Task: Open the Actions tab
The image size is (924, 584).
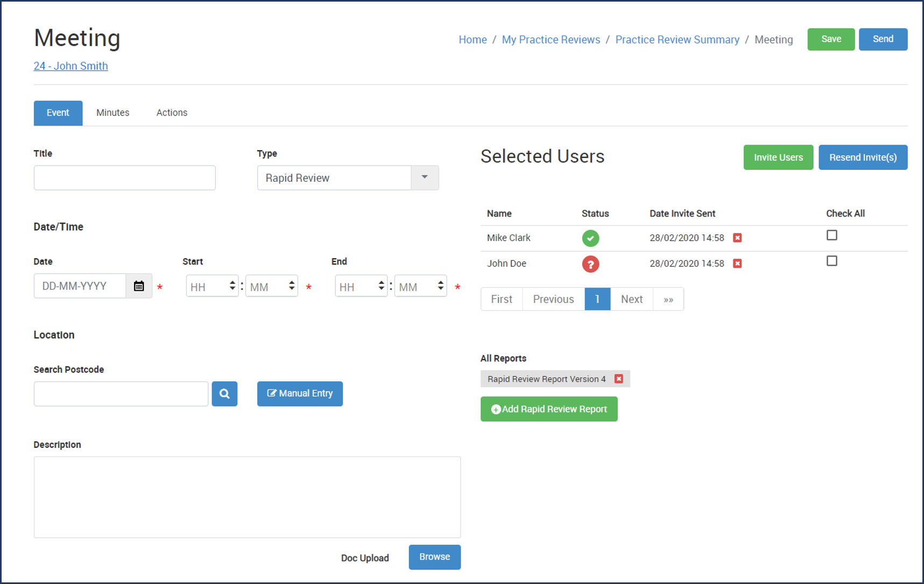Action: pyautogui.click(x=172, y=113)
